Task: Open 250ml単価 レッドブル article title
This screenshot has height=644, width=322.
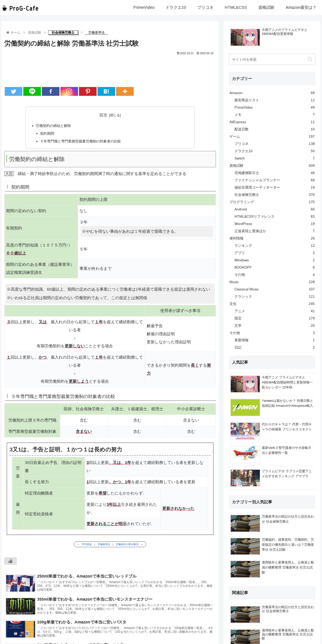Action: tap(87, 576)
